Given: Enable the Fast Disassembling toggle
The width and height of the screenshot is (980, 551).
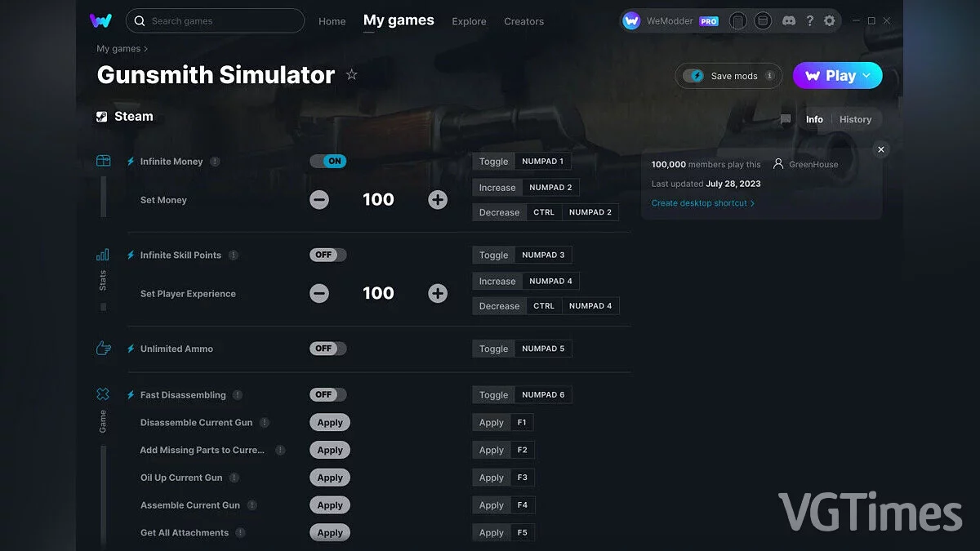Looking at the screenshot, I should click(x=328, y=395).
